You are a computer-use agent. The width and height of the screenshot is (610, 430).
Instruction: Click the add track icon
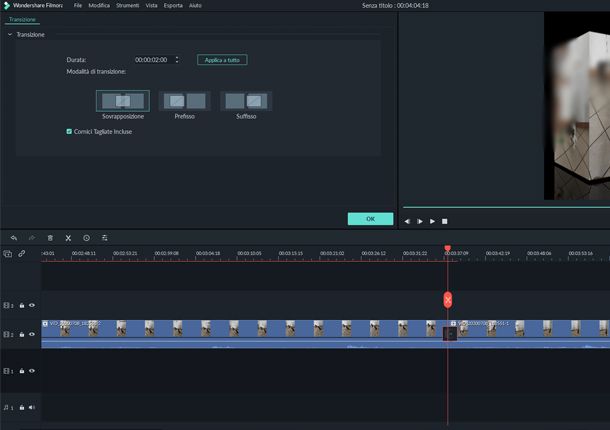click(7, 254)
